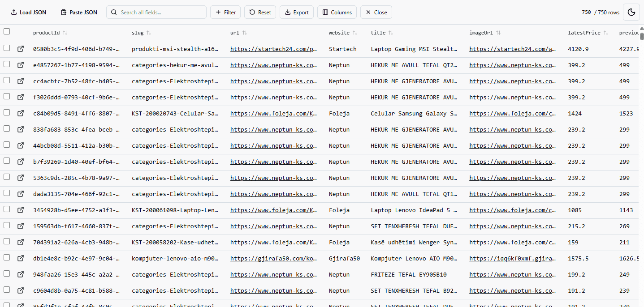Sort by url column arrows
The image size is (644, 307).
pos(245,33)
